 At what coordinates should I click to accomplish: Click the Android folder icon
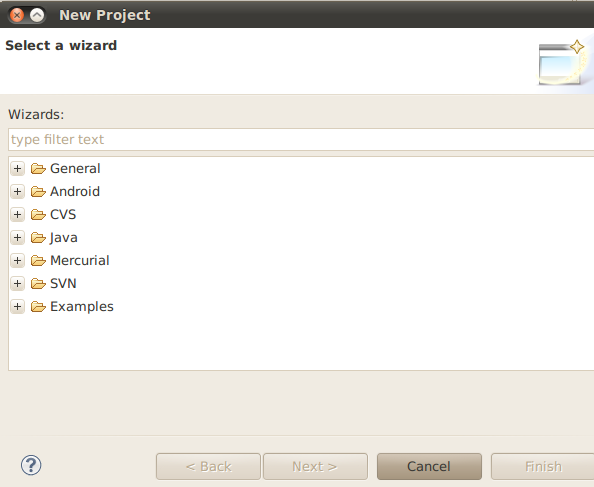[x=38, y=192]
